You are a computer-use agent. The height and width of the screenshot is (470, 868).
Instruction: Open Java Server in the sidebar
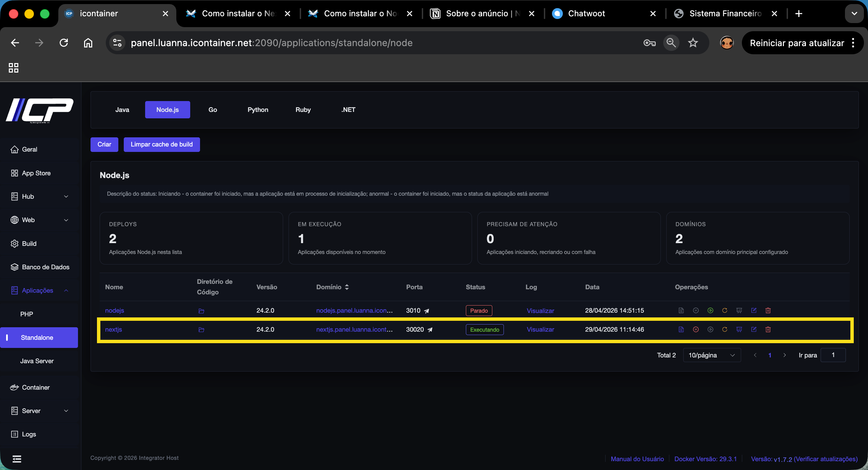coord(39,361)
